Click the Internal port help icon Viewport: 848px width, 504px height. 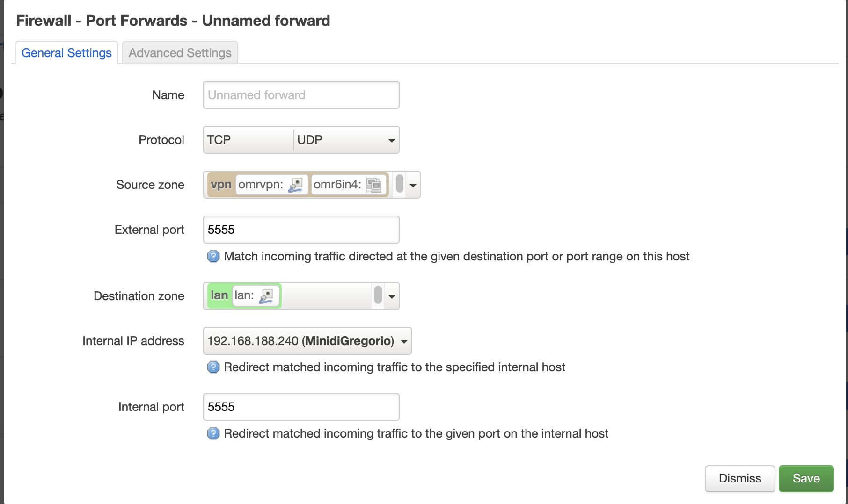click(213, 434)
